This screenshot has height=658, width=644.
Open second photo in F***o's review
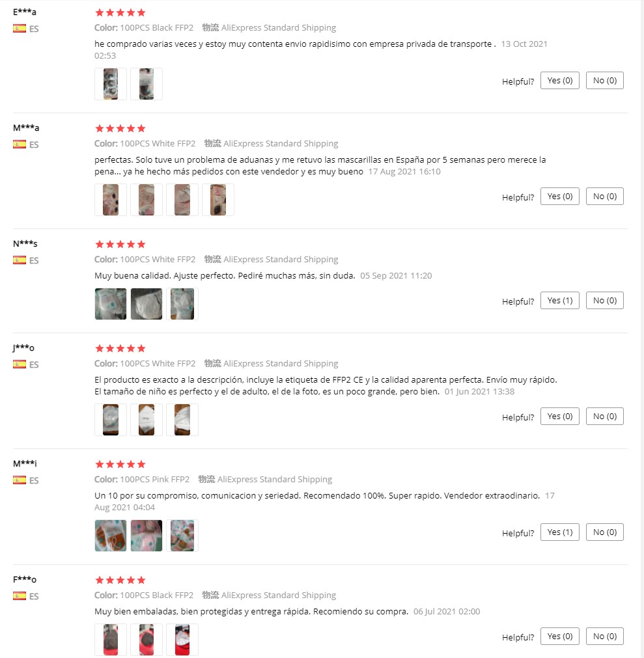147,640
